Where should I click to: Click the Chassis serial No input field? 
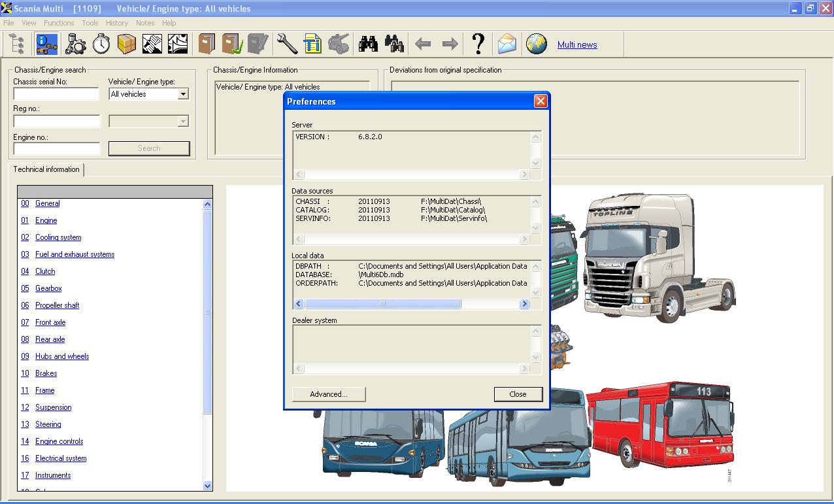click(56, 94)
